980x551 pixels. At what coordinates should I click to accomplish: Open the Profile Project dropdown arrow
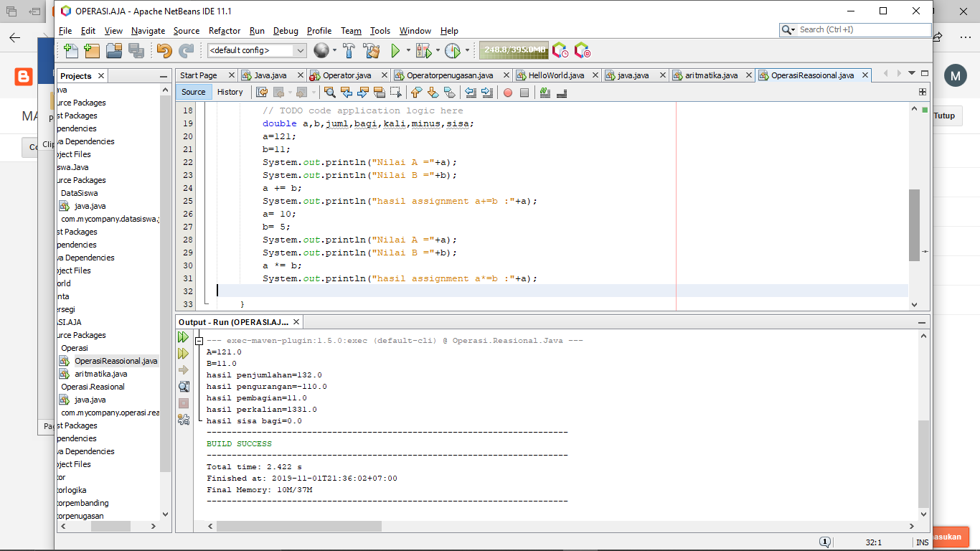click(466, 50)
